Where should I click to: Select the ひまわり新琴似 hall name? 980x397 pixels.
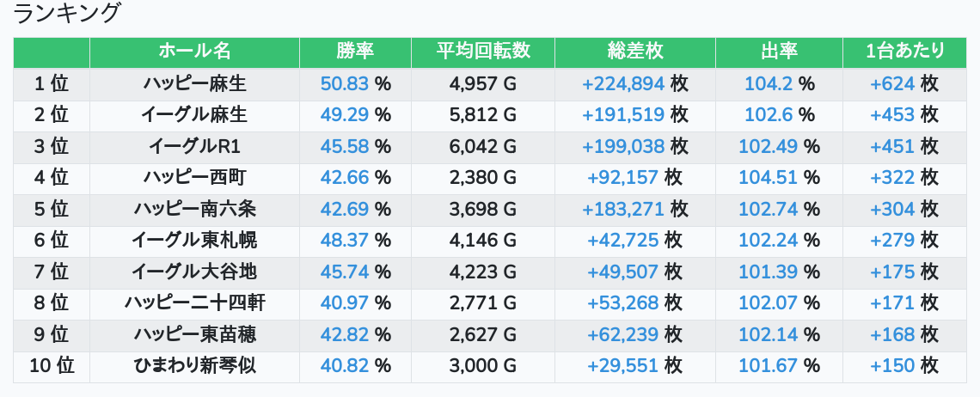click(194, 366)
